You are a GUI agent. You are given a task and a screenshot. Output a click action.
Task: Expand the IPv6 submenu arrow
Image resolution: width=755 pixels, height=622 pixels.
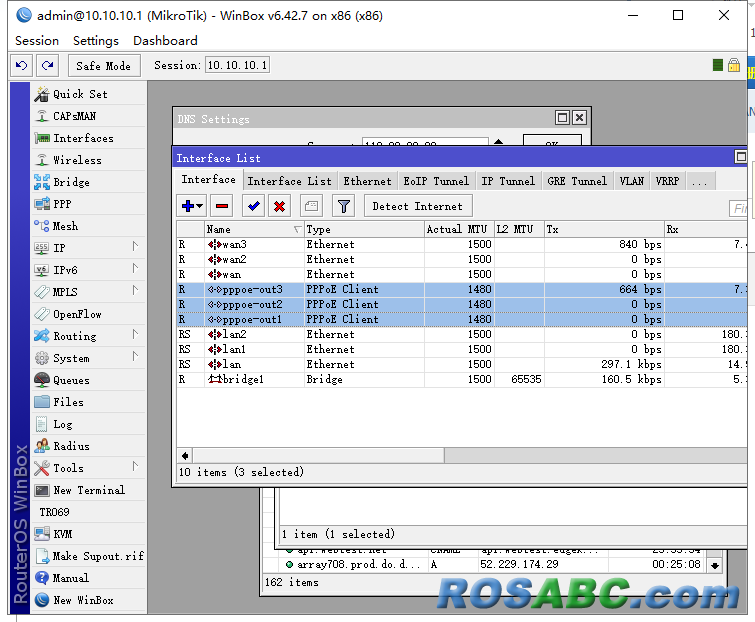(x=135, y=269)
